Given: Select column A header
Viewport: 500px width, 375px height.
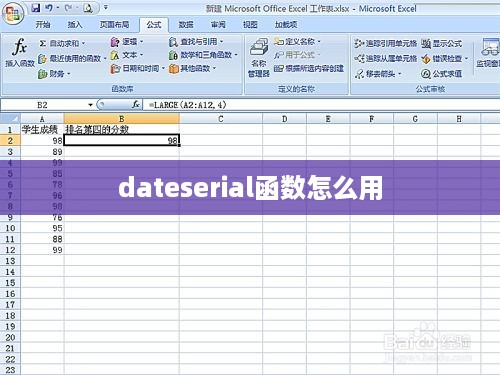Looking at the screenshot, I should [x=42, y=119].
